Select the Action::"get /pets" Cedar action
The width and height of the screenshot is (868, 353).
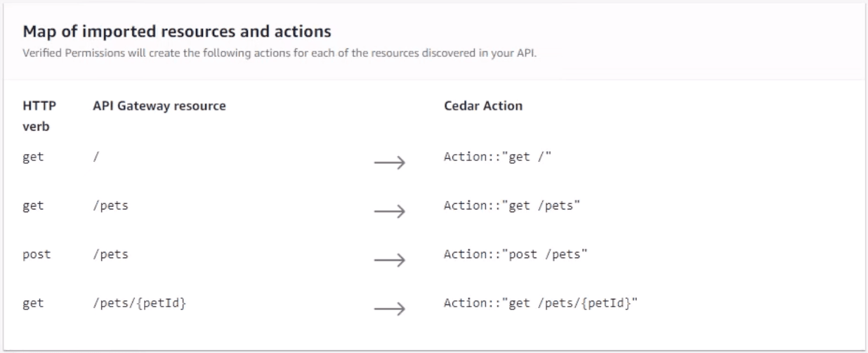click(x=513, y=205)
